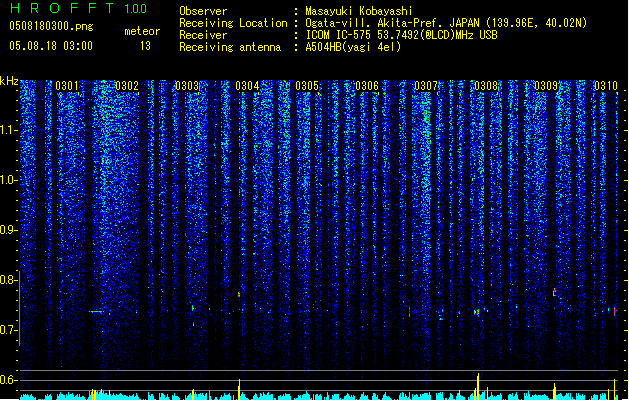
Task: Click time marker 0306
Action: [367, 86]
